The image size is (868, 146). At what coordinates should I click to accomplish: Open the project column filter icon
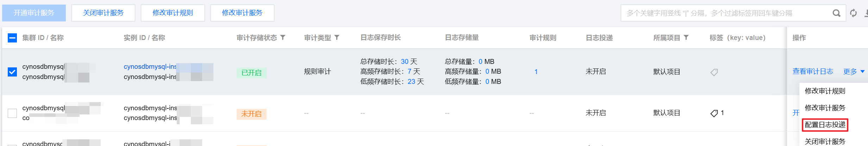686,38
